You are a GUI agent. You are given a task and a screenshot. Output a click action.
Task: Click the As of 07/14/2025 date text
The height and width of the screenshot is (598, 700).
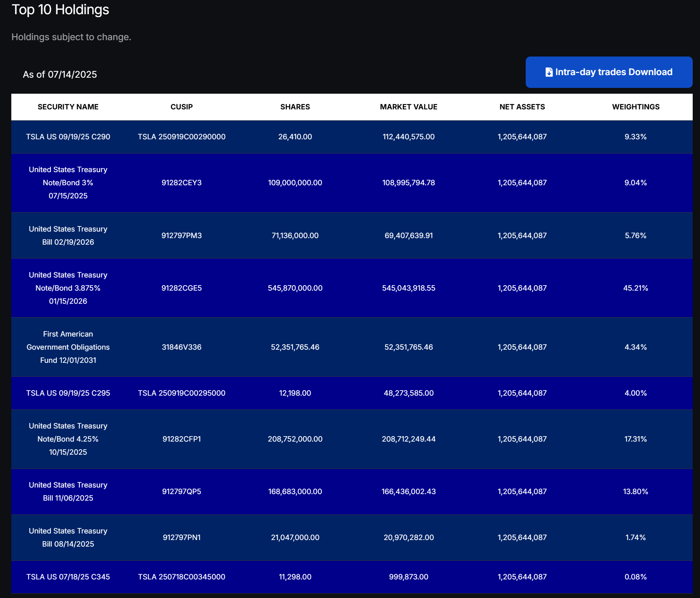pos(60,74)
